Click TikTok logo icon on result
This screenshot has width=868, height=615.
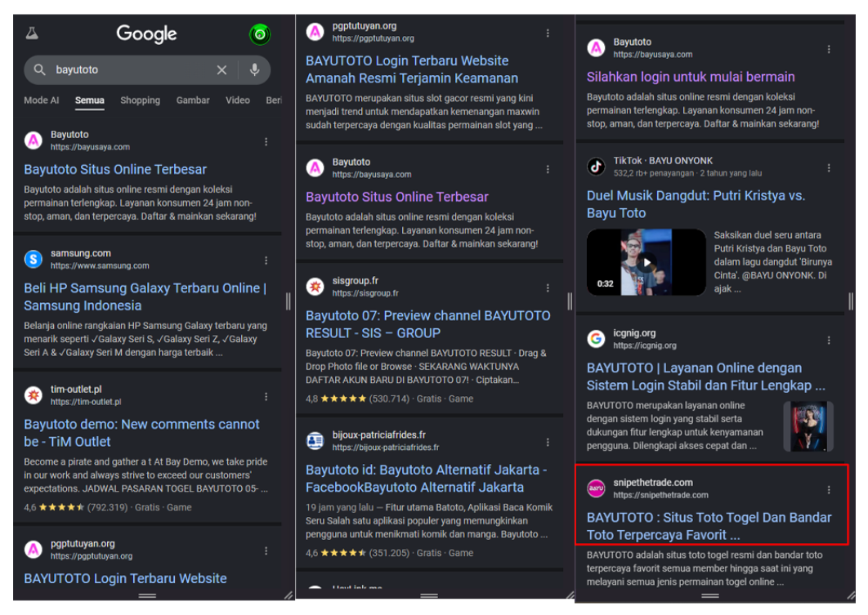pyautogui.click(x=597, y=167)
